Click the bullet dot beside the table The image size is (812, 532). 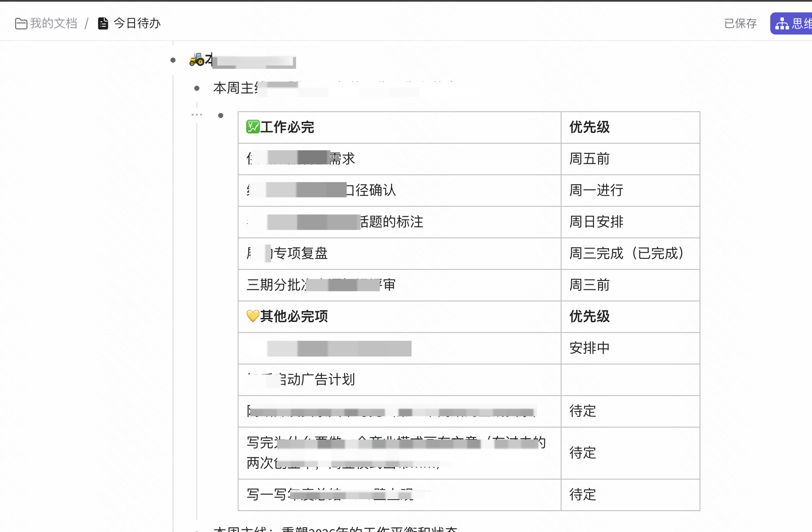tap(221, 116)
